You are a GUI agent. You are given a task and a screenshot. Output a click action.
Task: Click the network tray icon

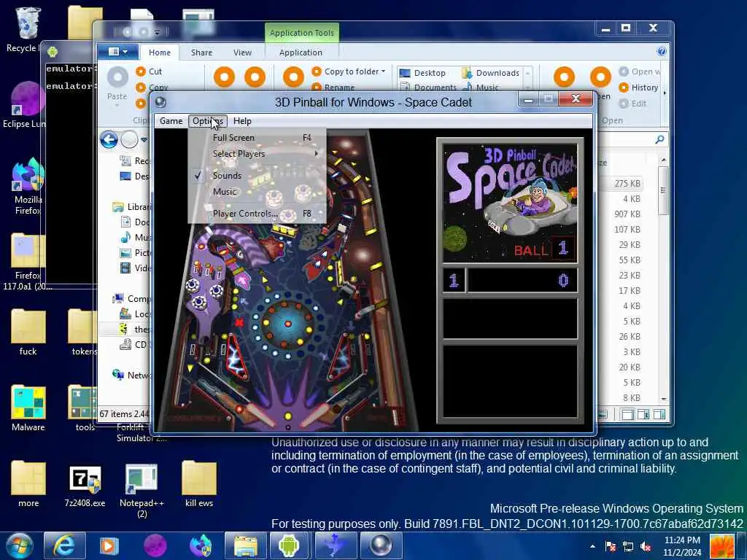628,546
